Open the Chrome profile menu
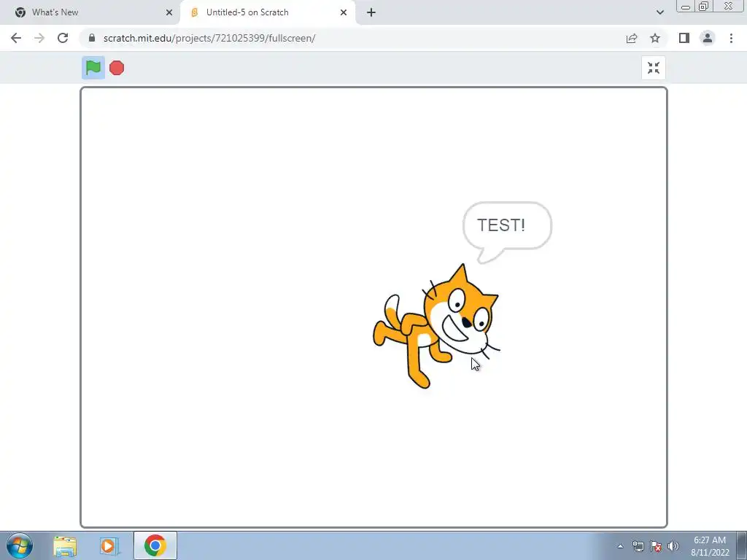The image size is (747, 560). (708, 38)
